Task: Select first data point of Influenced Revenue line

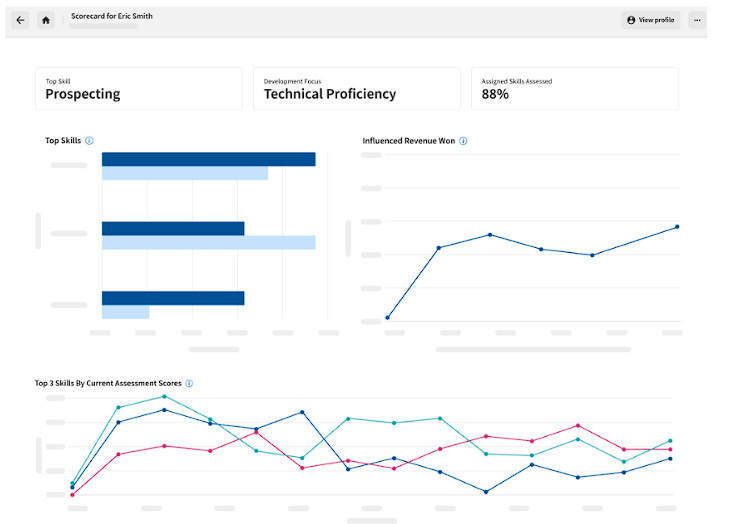Action: click(x=387, y=317)
